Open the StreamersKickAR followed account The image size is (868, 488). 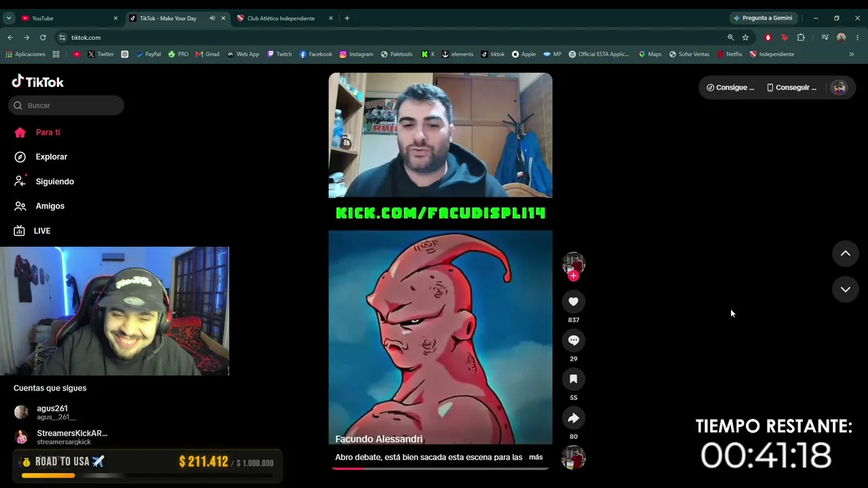pyautogui.click(x=61, y=436)
